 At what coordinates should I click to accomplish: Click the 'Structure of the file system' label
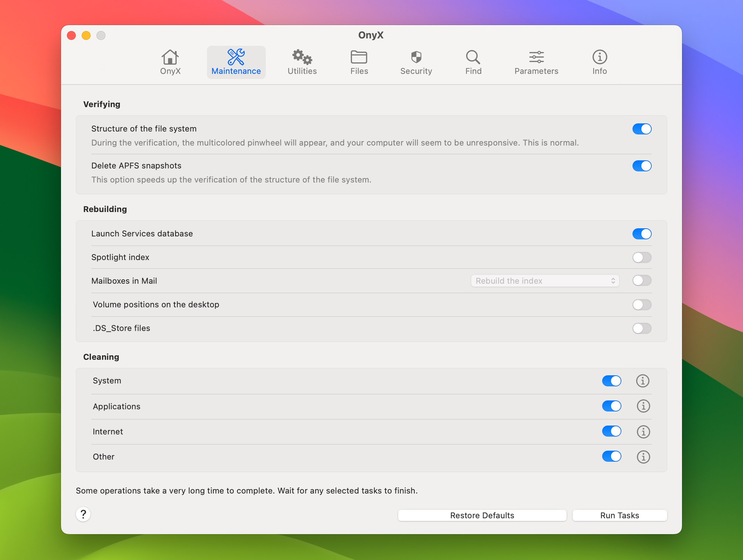144,129
